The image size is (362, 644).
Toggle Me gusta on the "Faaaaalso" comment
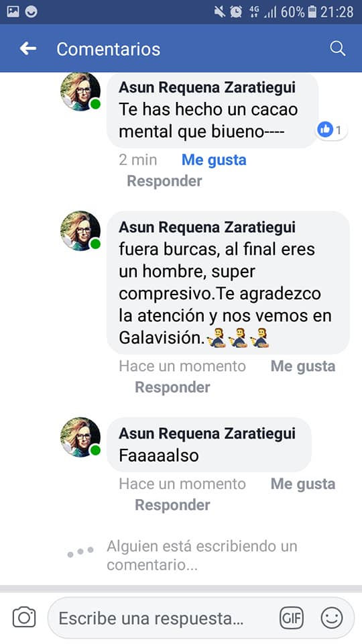(303, 484)
